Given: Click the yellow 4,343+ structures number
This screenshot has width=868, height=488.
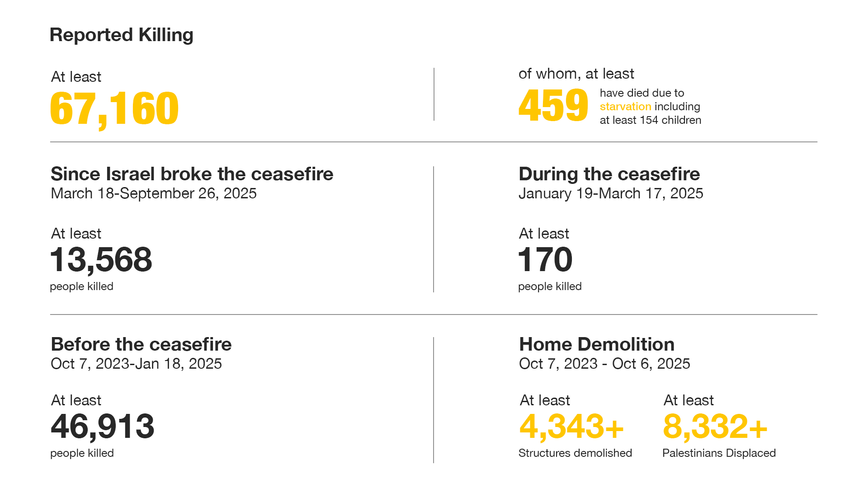Looking at the screenshot, I should click(x=571, y=427).
